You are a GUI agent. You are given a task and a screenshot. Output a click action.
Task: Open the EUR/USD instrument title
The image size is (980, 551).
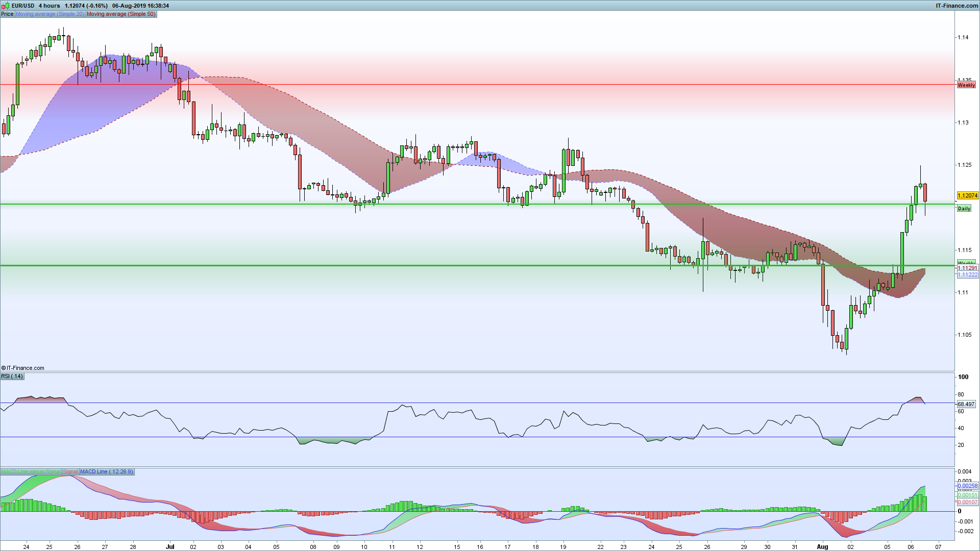click(23, 6)
